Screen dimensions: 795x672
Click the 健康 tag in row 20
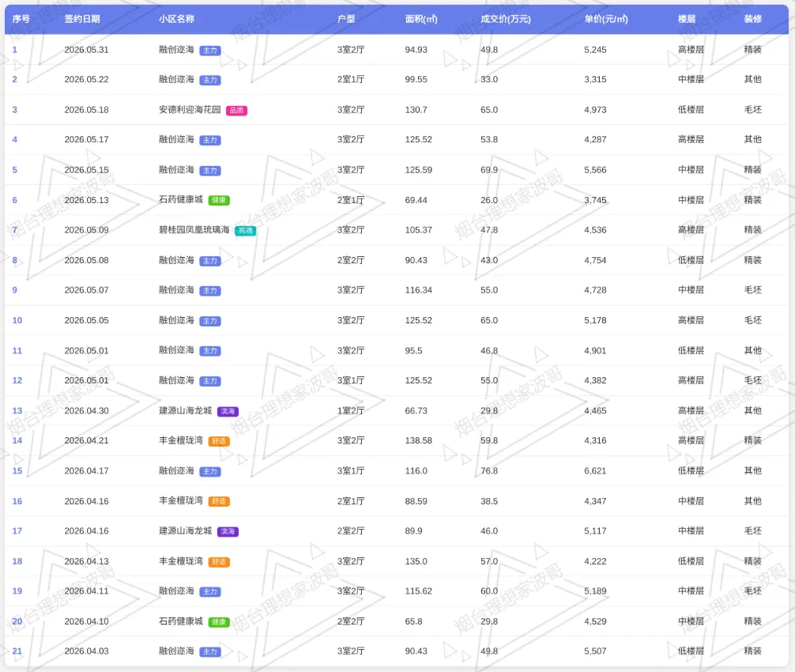pyautogui.click(x=219, y=621)
